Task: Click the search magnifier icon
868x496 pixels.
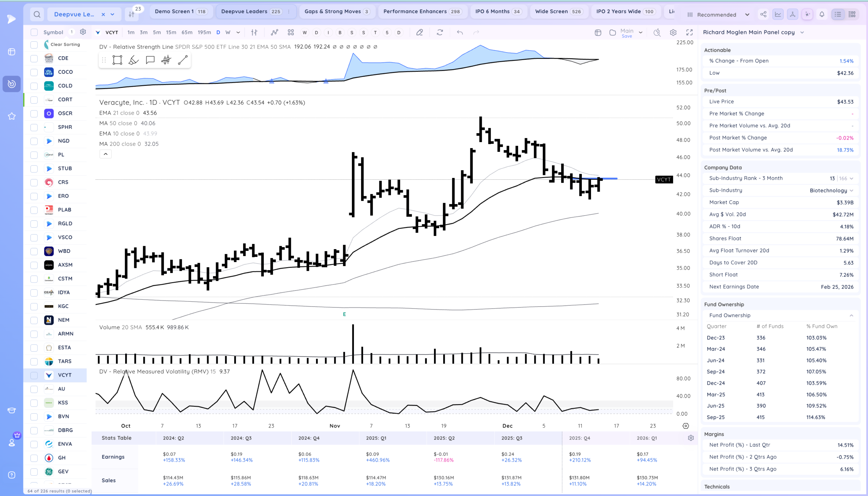Action: pyautogui.click(x=37, y=14)
